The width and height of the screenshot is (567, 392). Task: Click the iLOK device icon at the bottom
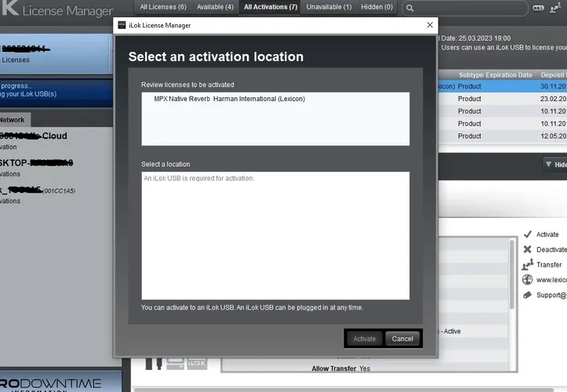click(197, 363)
